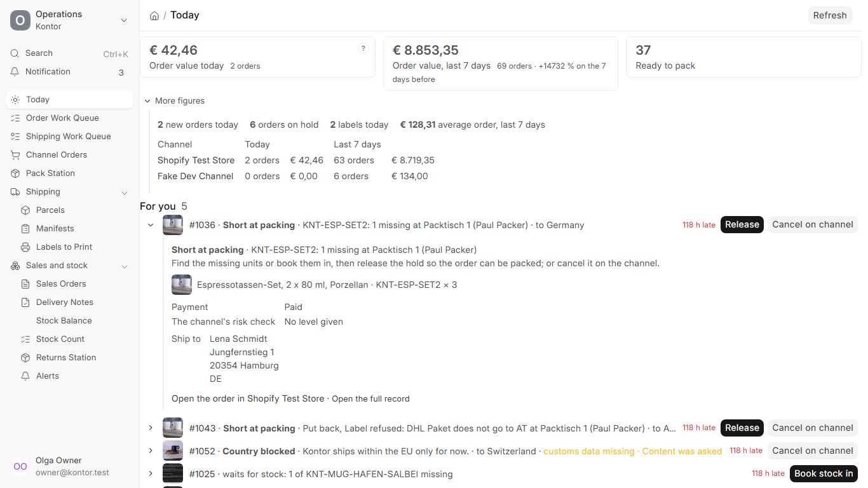
Task: Click the Parcels box icon
Action: (25, 210)
